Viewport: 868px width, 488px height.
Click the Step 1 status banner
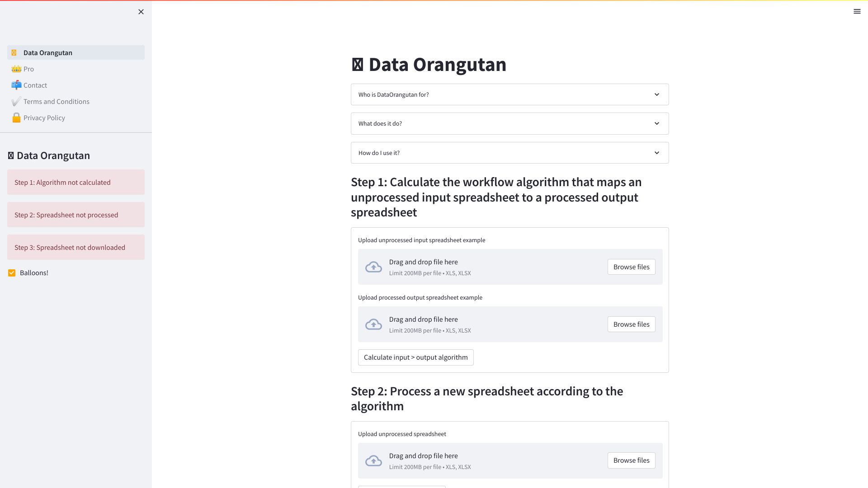click(x=75, y=182)
